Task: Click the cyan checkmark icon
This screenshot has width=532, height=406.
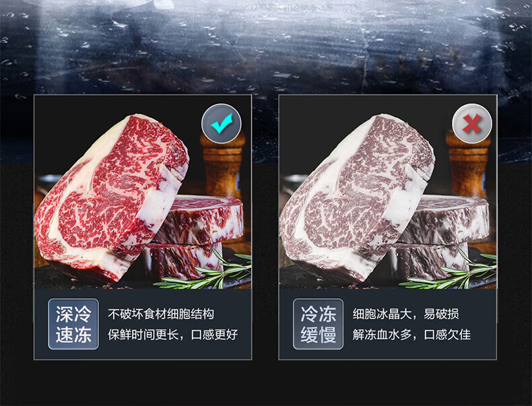Action: coord(222,123)
